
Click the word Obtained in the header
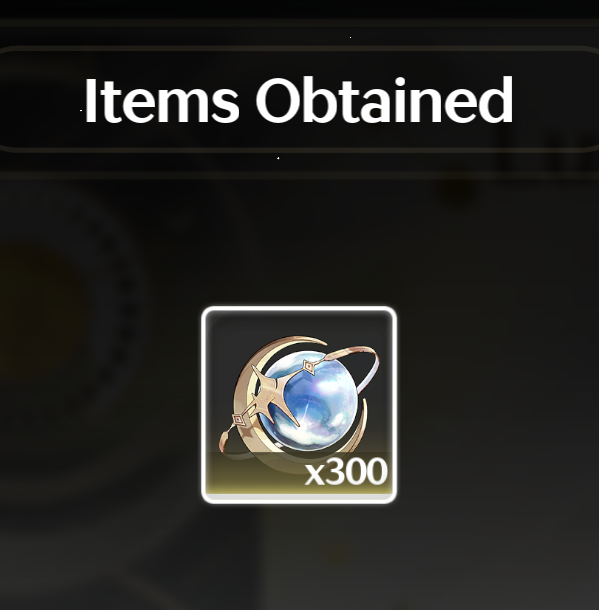(x=384, y=100)
